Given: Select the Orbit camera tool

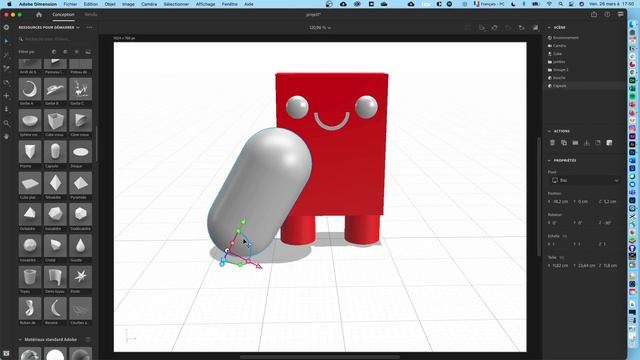Looking at the screenshot, I should pyautogui.click(x=6, y=82).
